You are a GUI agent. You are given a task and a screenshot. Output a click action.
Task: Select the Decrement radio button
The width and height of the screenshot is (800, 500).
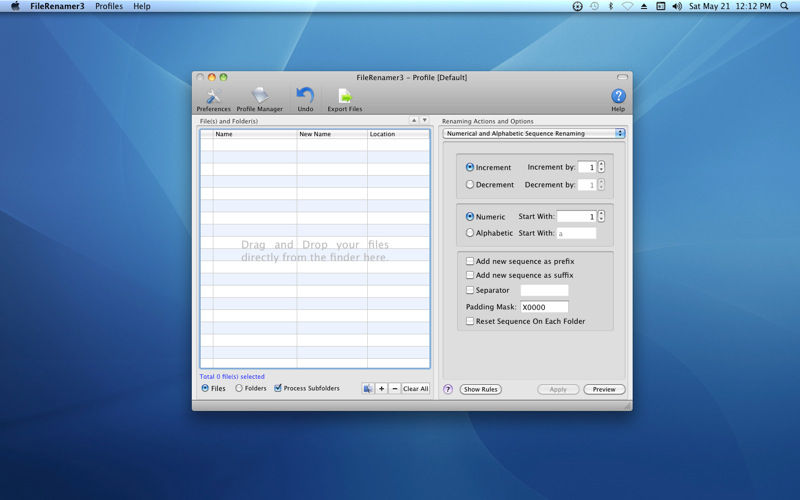click(x=470, y=185)
